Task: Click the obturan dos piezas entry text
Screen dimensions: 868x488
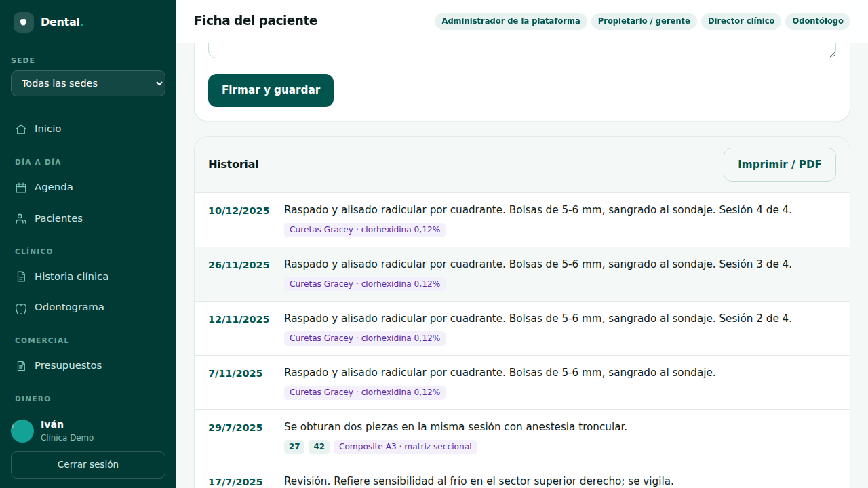Action: [x=456, y=427]
